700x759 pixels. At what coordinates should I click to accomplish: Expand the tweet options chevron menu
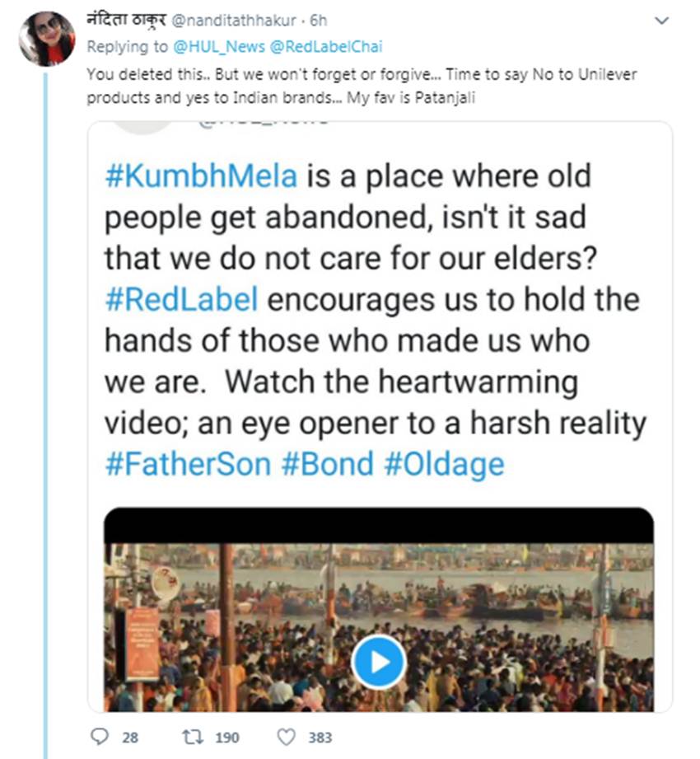(x=660, y=21)
